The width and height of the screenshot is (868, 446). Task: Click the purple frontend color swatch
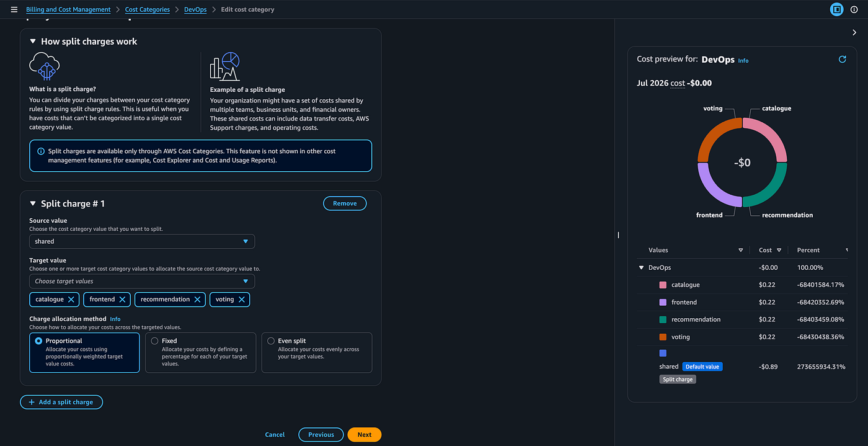(663, 302)
